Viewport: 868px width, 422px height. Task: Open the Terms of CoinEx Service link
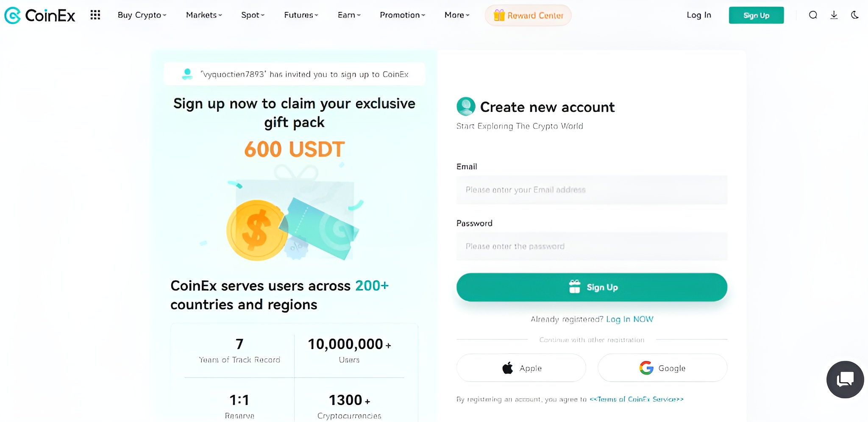point(637,399)
